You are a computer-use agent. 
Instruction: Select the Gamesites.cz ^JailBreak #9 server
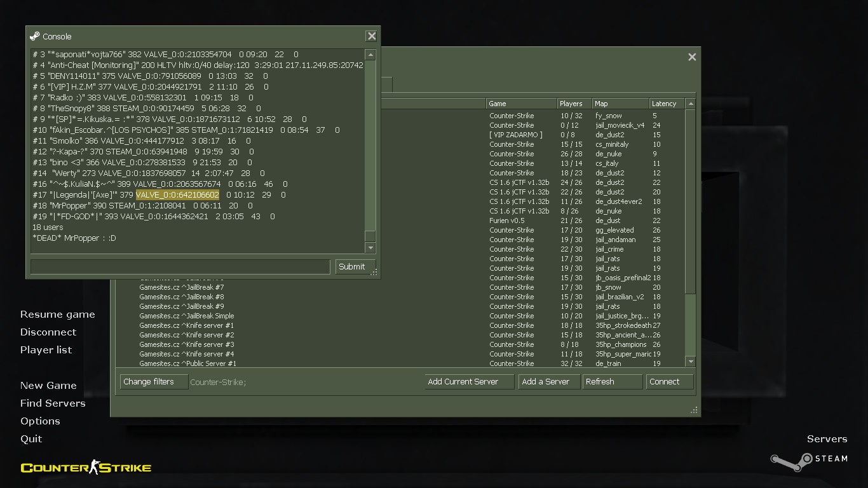(x=182, y=306)
